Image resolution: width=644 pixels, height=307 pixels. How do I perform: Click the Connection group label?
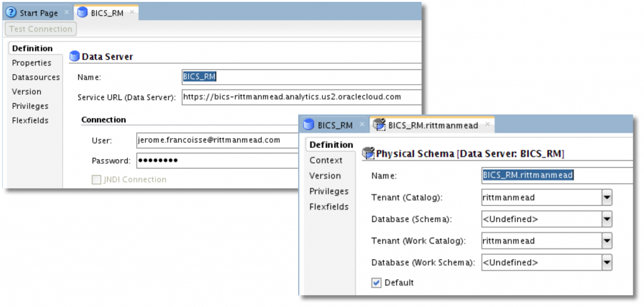point(104,120)
